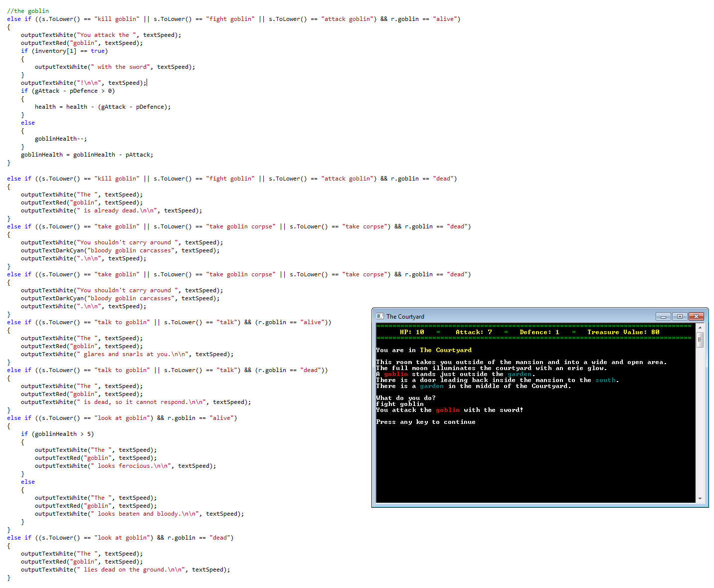Image resolution: width=714 pixels, height=588 pixels.
Task: Click the teal 'south' word in console
Action: 605,380
